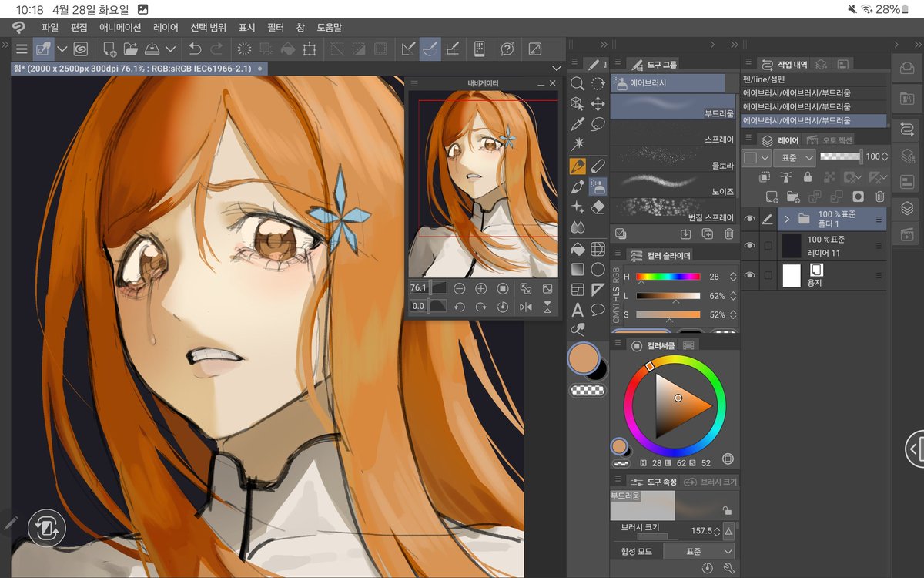This screenshot has width=924, height=578.
Task: Select the highlighted Pen tool
Action: (x=577, y=166)
